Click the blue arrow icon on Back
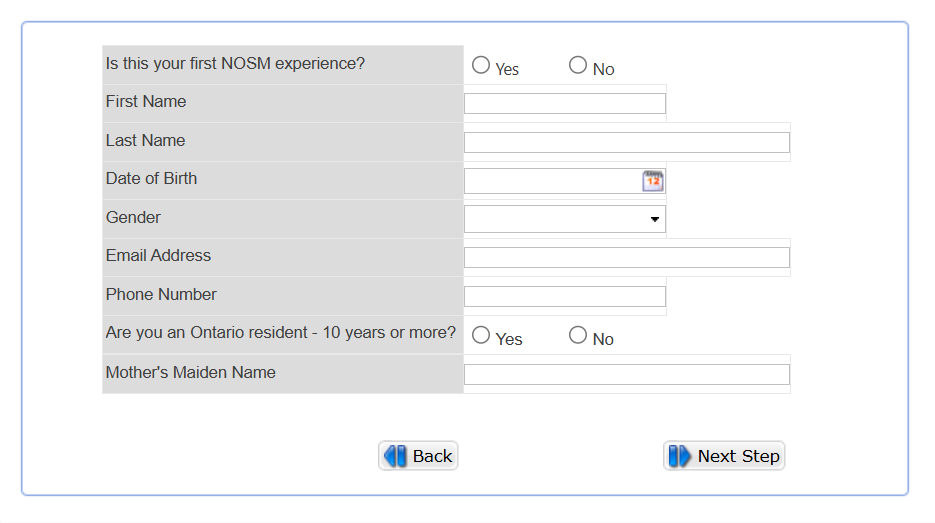 tap(396, 456)
